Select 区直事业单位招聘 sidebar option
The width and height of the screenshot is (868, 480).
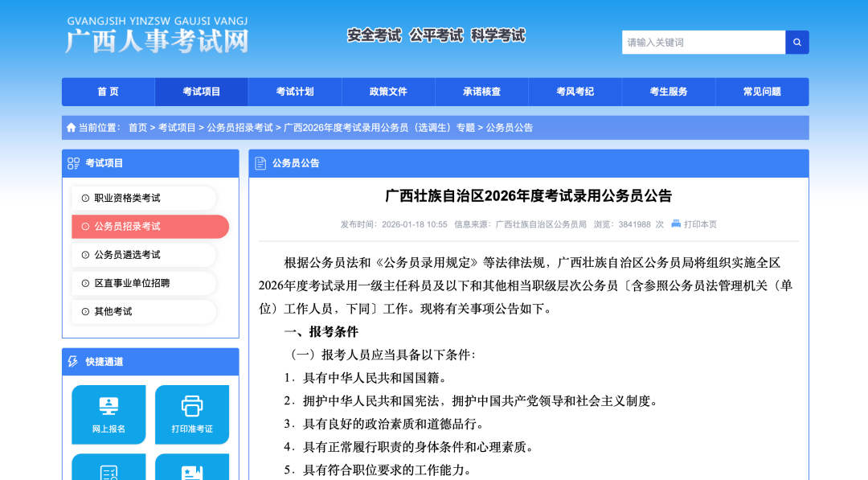tap(132, 283)
